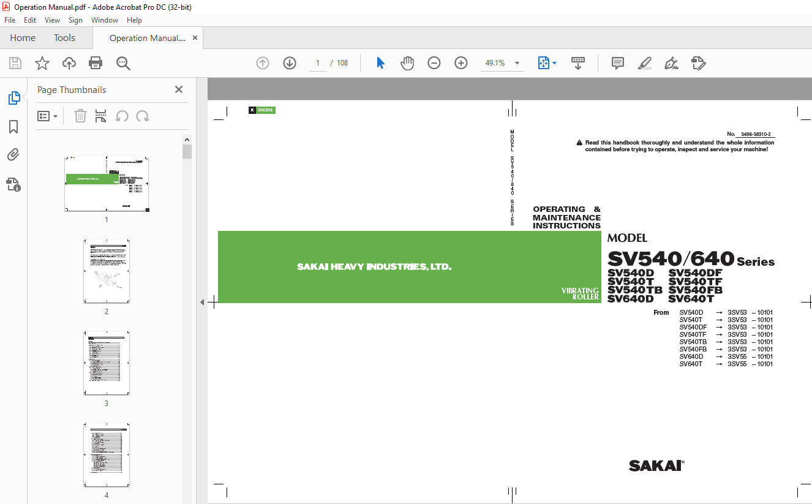Click the 'VIBRATING ROLLER' label

(x=580, y=294)
